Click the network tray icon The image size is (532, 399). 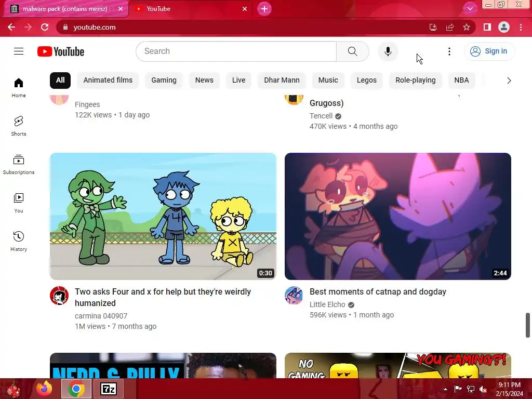click(x=471, y=389)
